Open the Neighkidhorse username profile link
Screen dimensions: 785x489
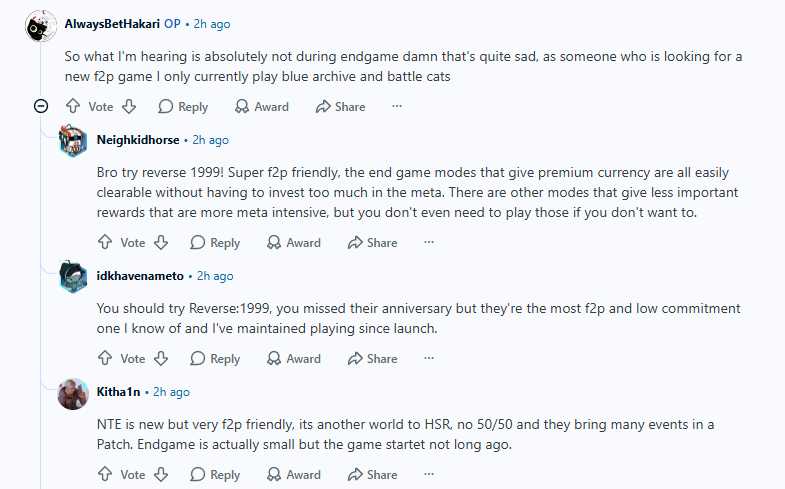pos(138,140)
